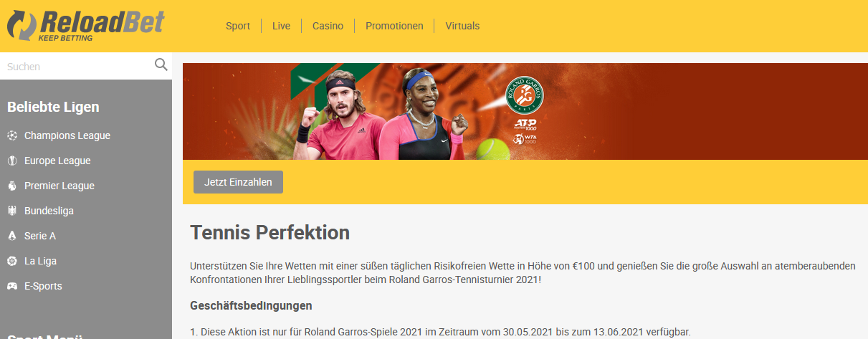Open the Live menu item
The height and width of the screenshot is (339, 868).
pyautogui.click(x=281, y=26)
